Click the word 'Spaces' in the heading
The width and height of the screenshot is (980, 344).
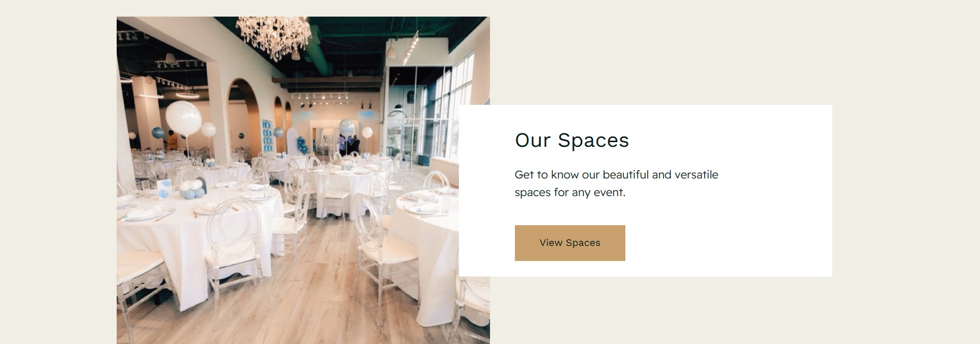(593, 140)
